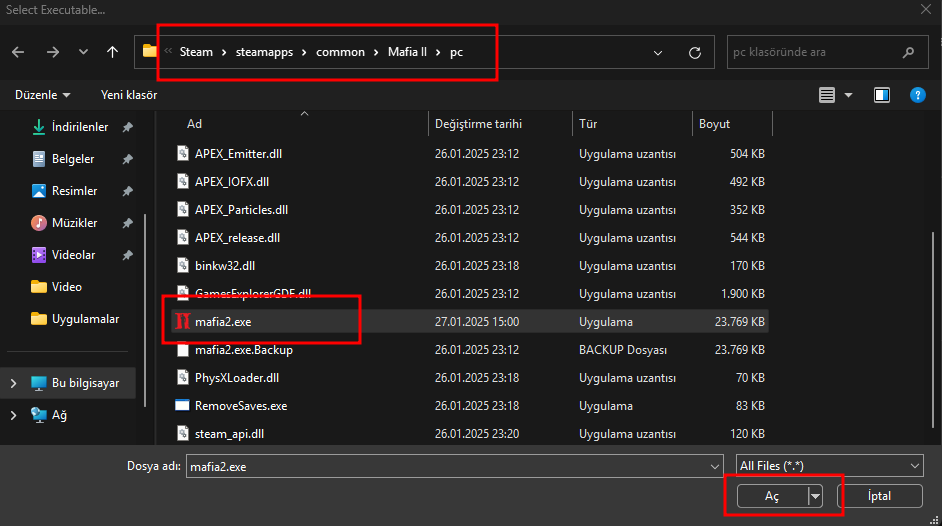Select binkw32.dll file
This screenshot has width=942, height=526.
tap(225, 265)
